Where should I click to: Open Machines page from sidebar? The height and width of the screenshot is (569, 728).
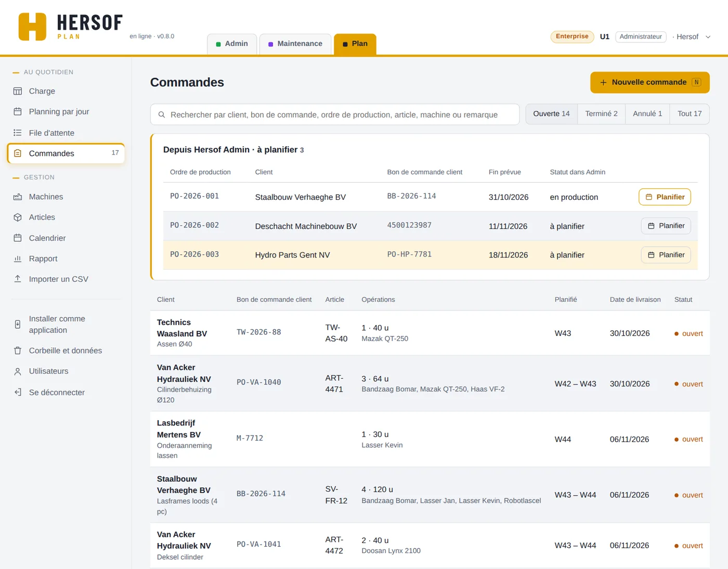66,197
